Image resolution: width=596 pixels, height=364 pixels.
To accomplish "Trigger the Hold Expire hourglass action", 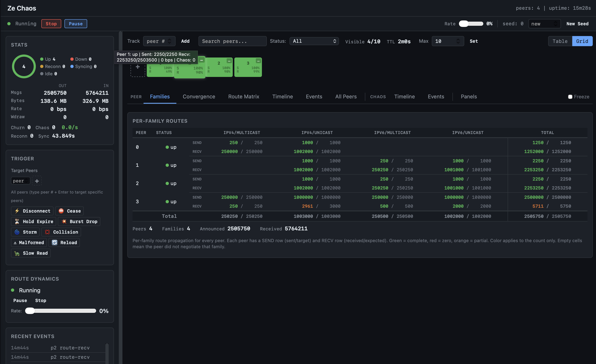I will tap(33, 221).
